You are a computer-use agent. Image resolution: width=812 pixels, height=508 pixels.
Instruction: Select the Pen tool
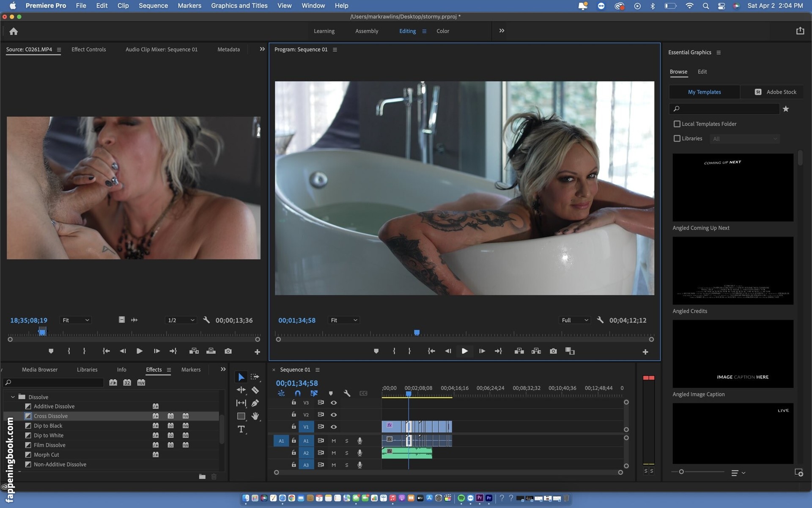point(255,403)
